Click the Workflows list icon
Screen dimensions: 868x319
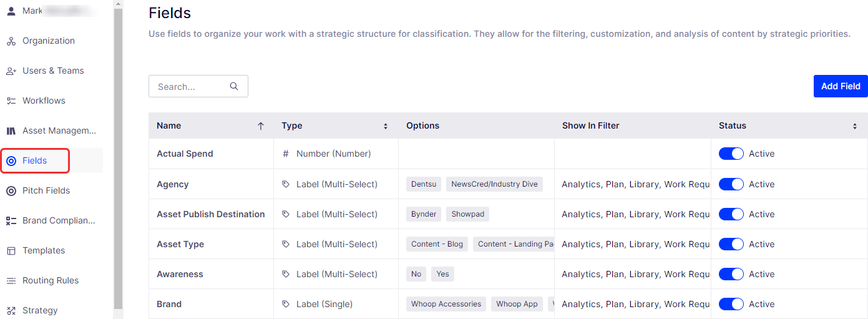coord(11,101)
